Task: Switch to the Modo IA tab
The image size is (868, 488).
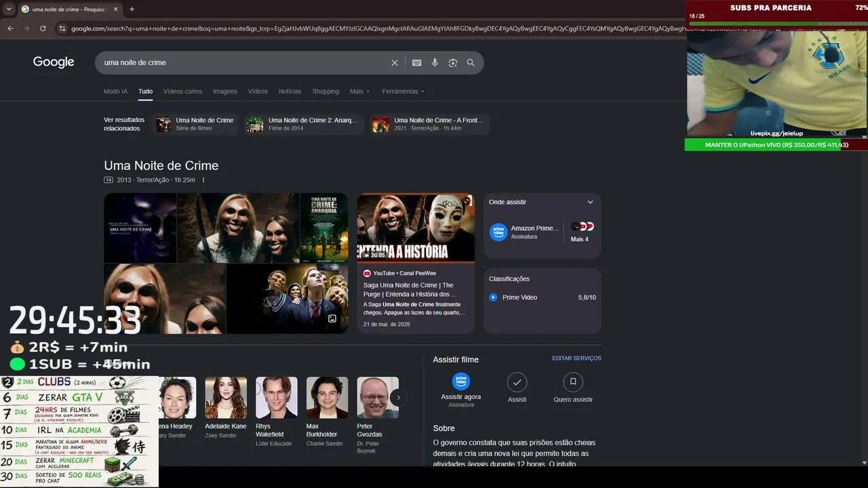Action: point(115,91)
